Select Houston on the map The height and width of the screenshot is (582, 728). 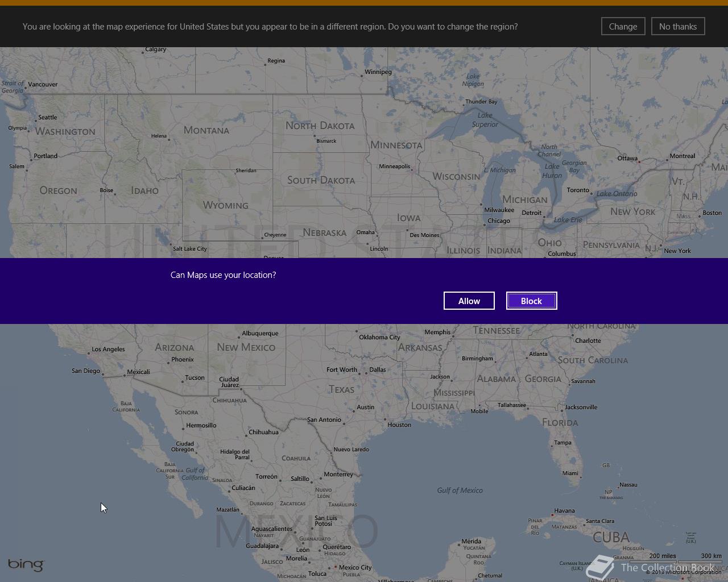click(x=399, y=425)
